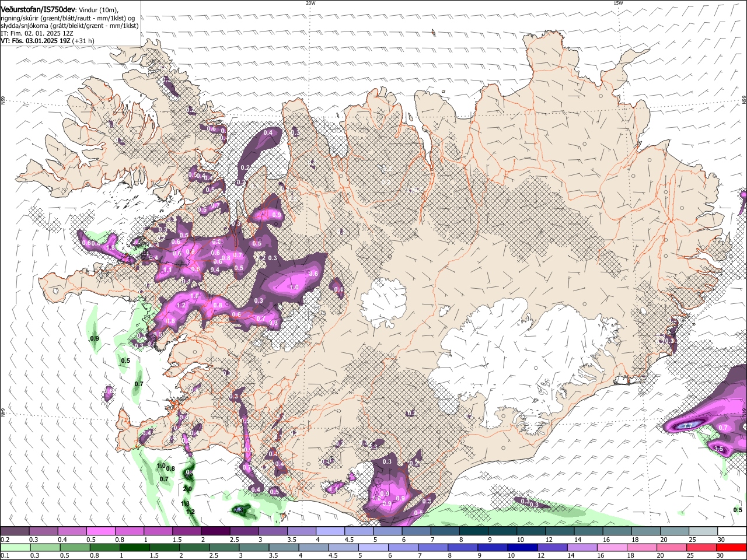Click the '1.1' value on the purple snow area
This screenshot has height=560, width=747.
point(167,270)
